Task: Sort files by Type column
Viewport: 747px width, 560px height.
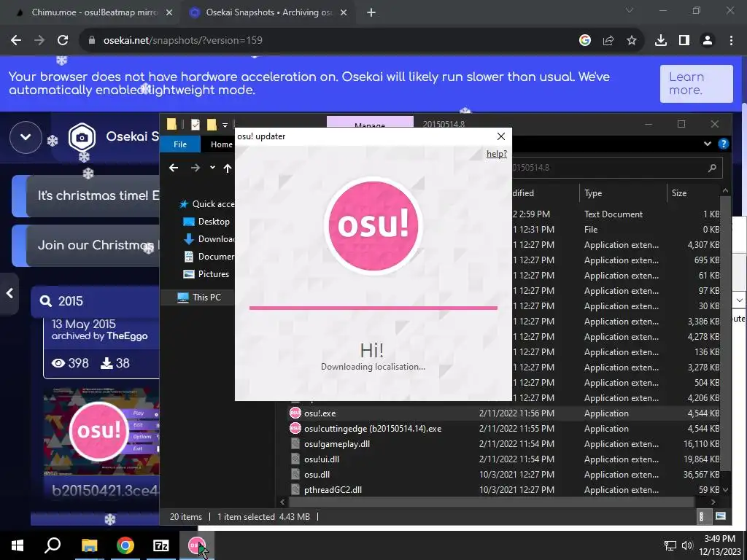Action: (x=623, y=193)
